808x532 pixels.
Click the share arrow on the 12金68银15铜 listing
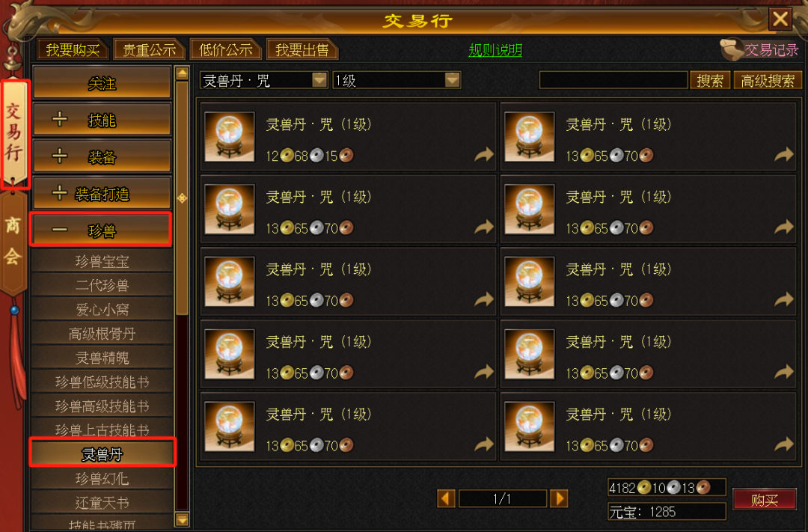(484, 155)
